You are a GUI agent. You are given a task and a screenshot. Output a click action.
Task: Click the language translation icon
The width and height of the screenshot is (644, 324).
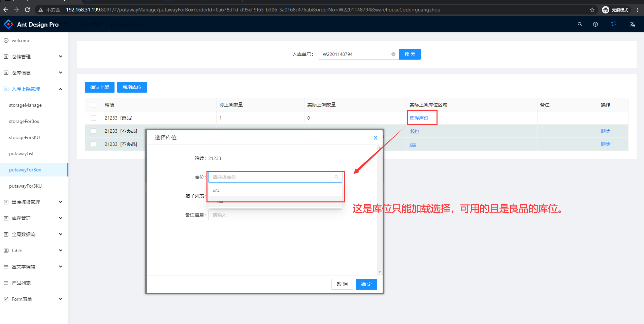[x=632, y=24]
